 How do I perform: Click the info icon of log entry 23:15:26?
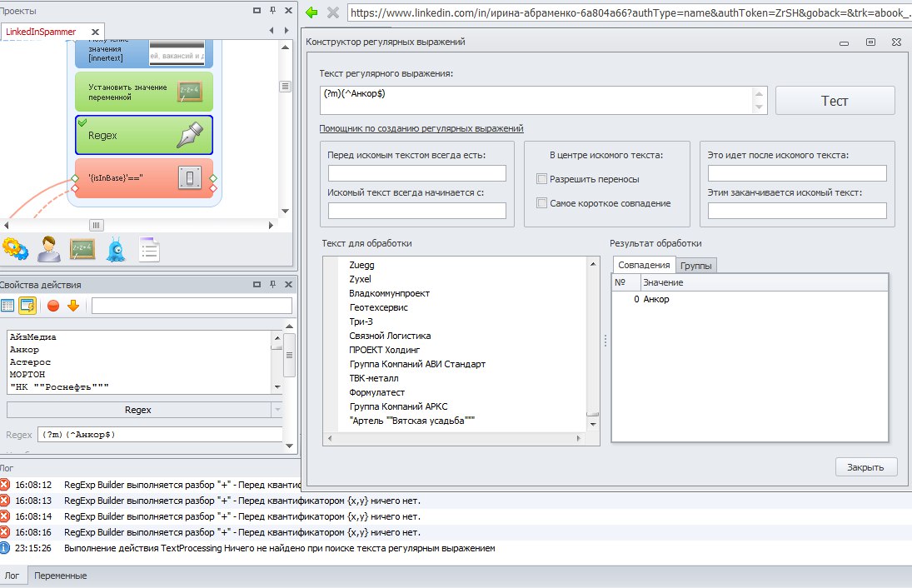(5, 548)
